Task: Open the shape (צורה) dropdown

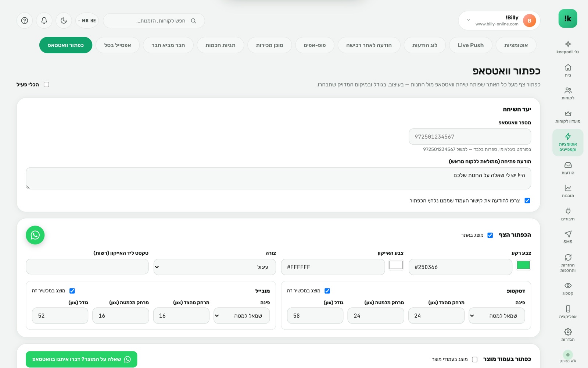Action: click(215, 267)
